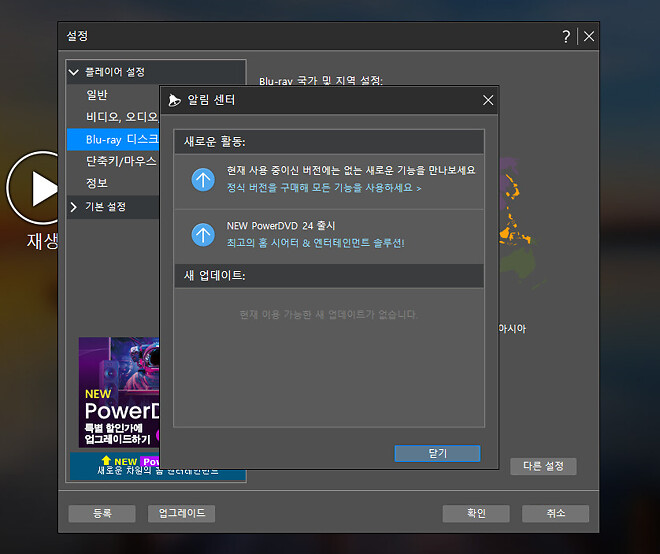The height and width of the screenshot is (554, 660).
Task: Close the 알림 센터 dialog with X
Action: [x=488, y=100]
